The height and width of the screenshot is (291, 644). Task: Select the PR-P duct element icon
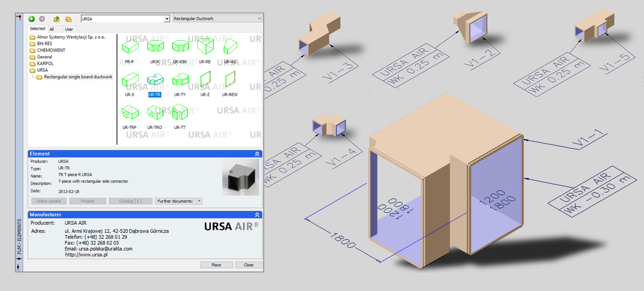(x=130, y=46)
